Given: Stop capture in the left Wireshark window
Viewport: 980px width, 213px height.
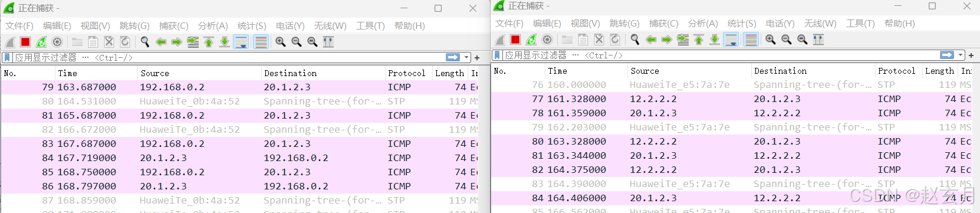Looking at the screenshot, I should (25, 42).
